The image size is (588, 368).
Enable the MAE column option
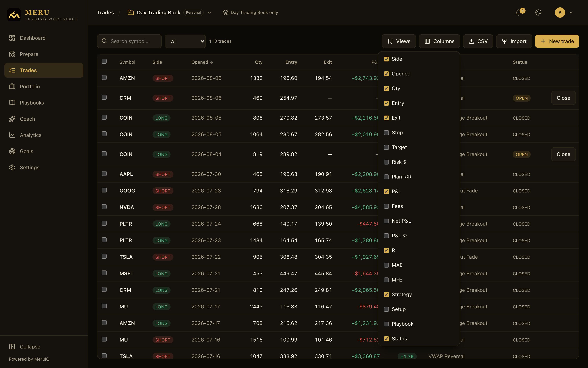point(386,265)
